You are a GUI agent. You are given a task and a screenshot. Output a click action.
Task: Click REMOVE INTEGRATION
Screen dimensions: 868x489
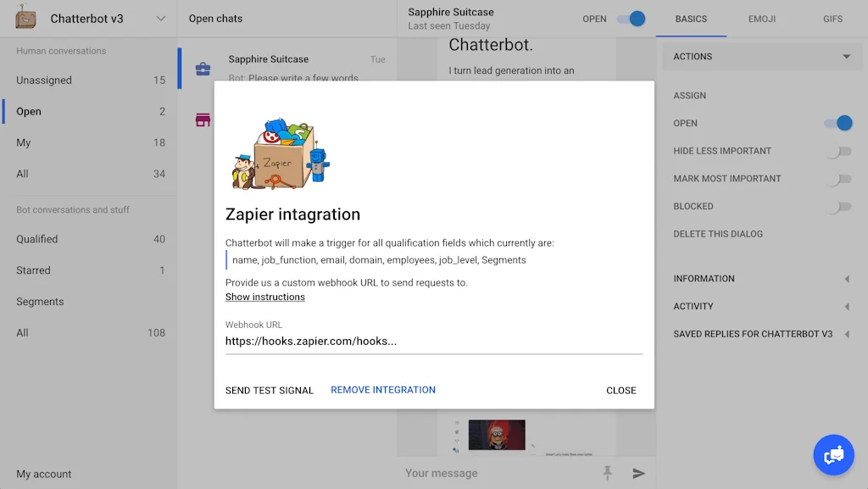[x=382, y=390]
